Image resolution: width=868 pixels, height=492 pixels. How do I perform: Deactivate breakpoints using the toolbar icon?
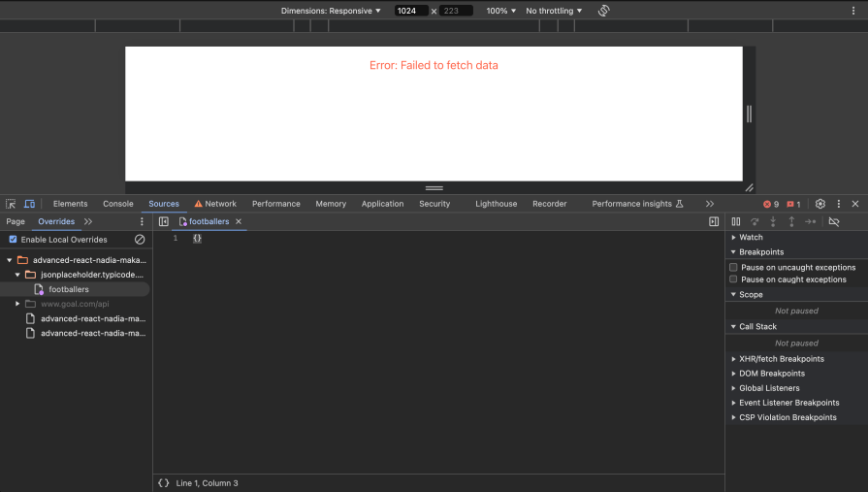(833, 221)
